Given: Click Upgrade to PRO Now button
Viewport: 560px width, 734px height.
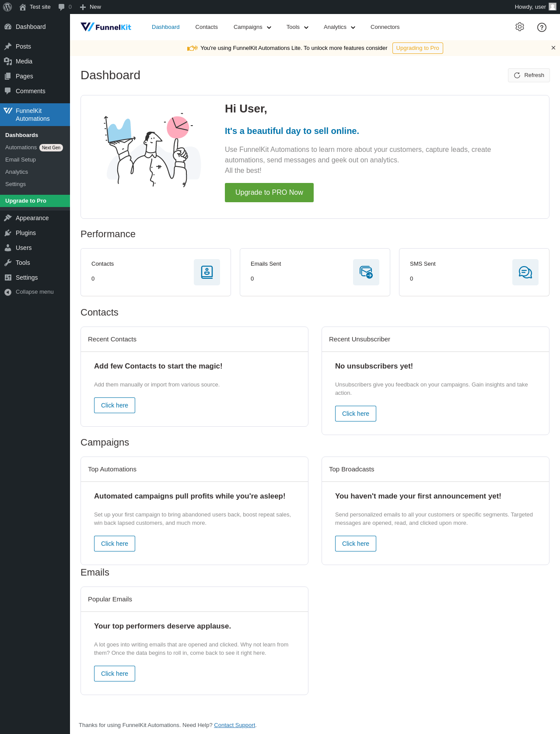Looking at the screenshot, I should tap(269, 193).
